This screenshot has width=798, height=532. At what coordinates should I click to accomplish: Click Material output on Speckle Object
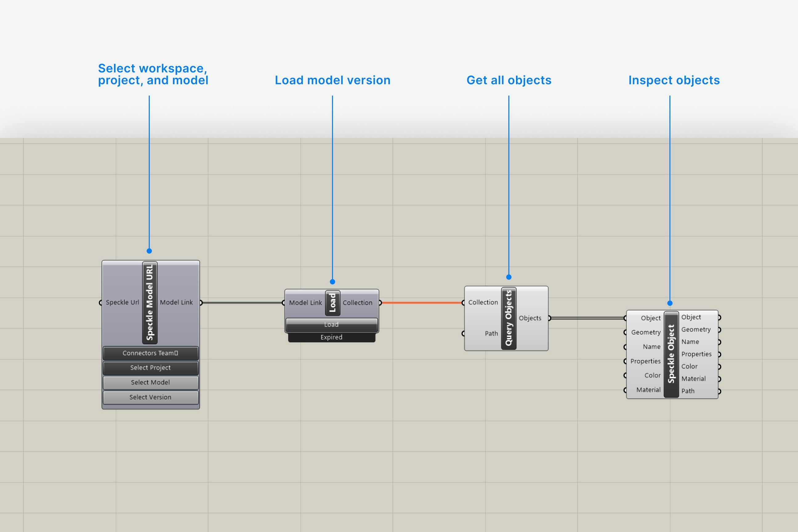(693, 379)
